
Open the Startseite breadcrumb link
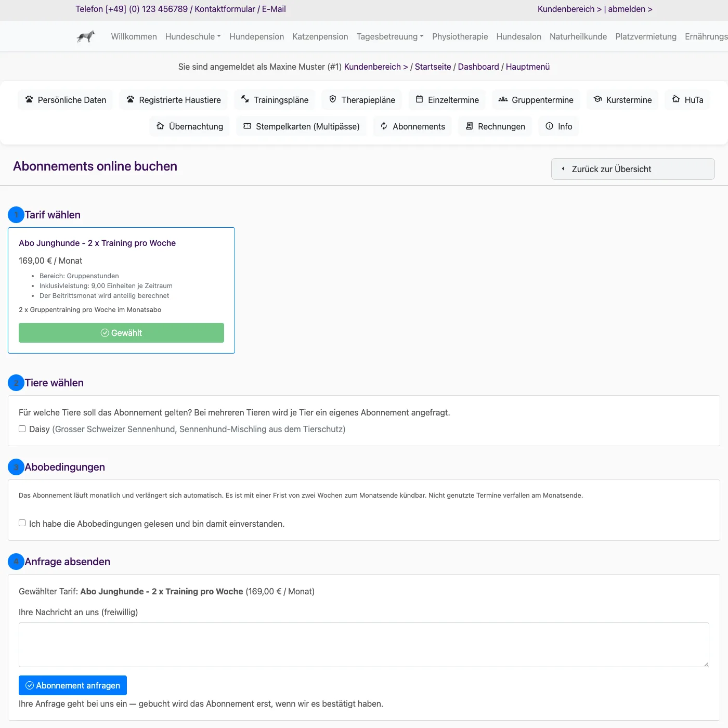point(433,67)
